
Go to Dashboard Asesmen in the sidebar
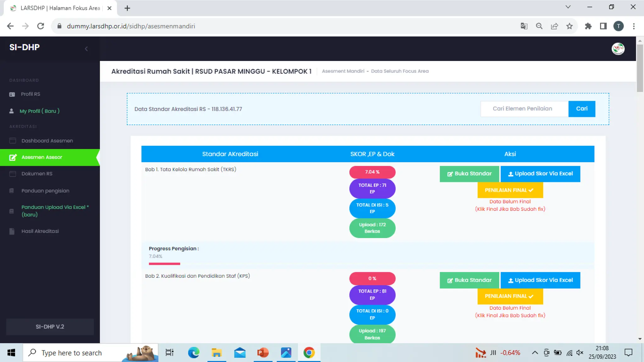tap(47, 141)
